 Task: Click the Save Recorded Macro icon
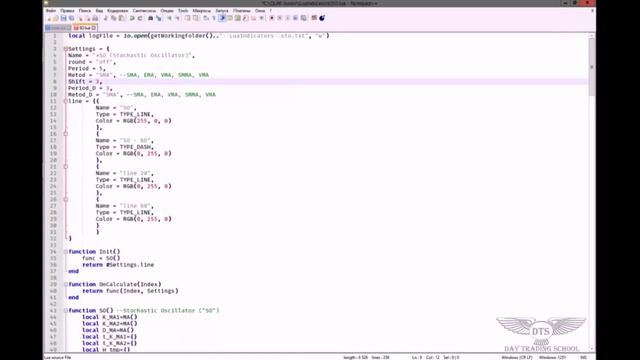[304, 18]
